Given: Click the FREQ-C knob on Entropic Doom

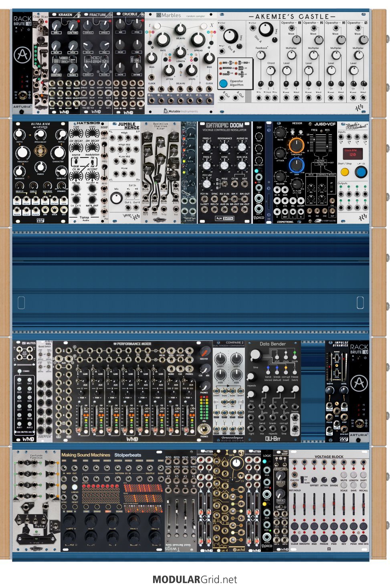Looking at the screenshot, I should click(x=207, y=147).
